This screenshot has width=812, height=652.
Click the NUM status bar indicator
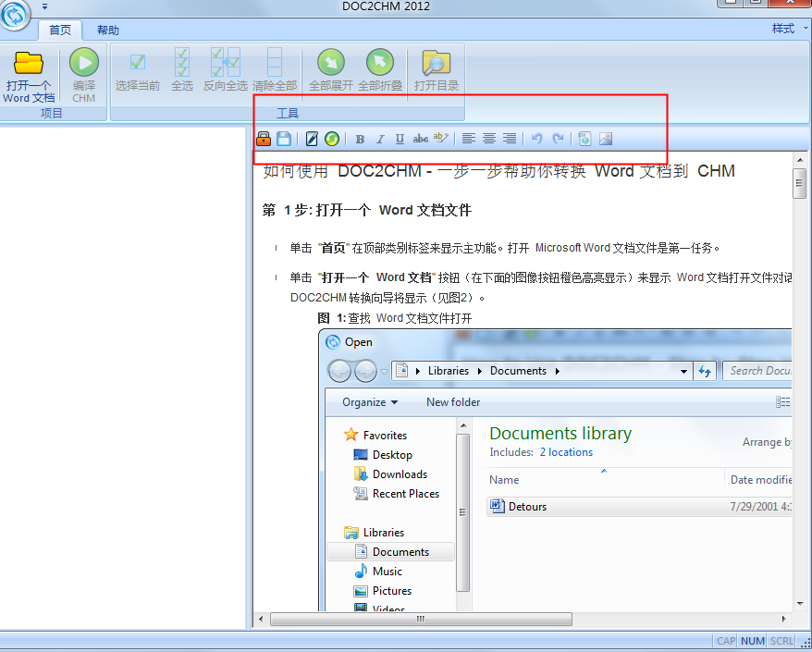click(x=753, y=641)
